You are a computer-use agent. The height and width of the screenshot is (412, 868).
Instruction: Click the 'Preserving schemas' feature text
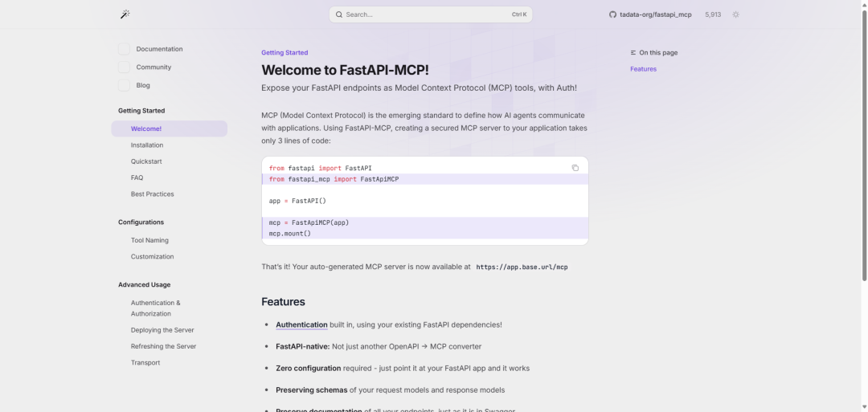(312, 390)
